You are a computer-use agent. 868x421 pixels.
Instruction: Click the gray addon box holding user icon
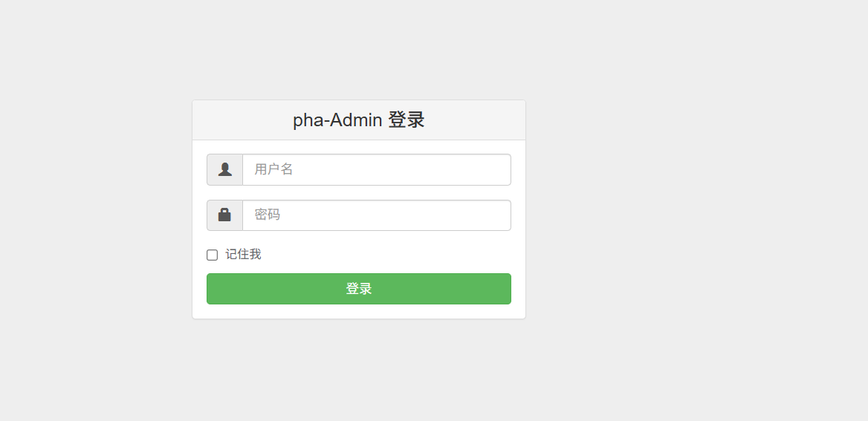(224, 170)
